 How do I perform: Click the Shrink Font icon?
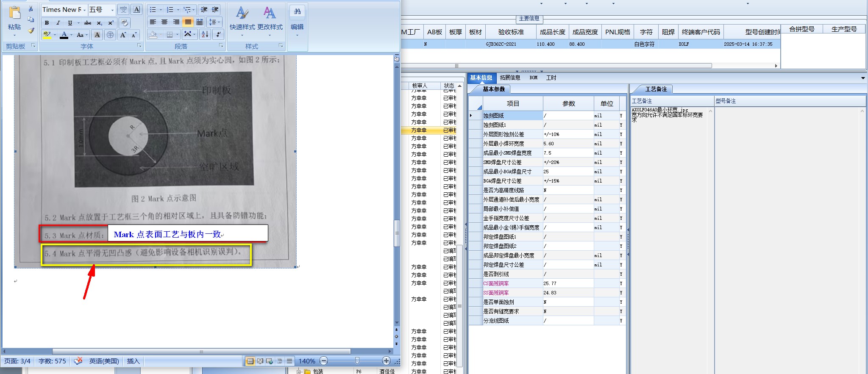click(x=134, y=35)
